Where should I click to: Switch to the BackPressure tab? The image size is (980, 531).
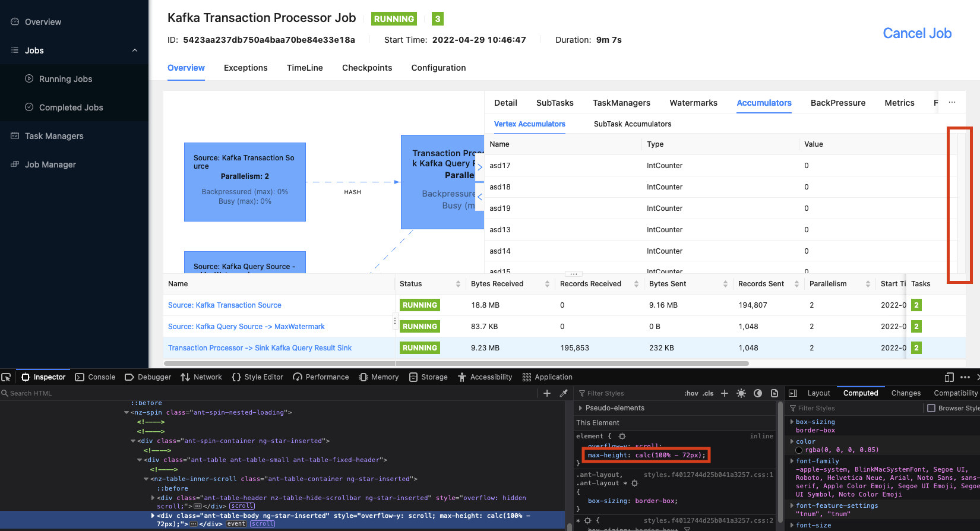tap(838, 103)
